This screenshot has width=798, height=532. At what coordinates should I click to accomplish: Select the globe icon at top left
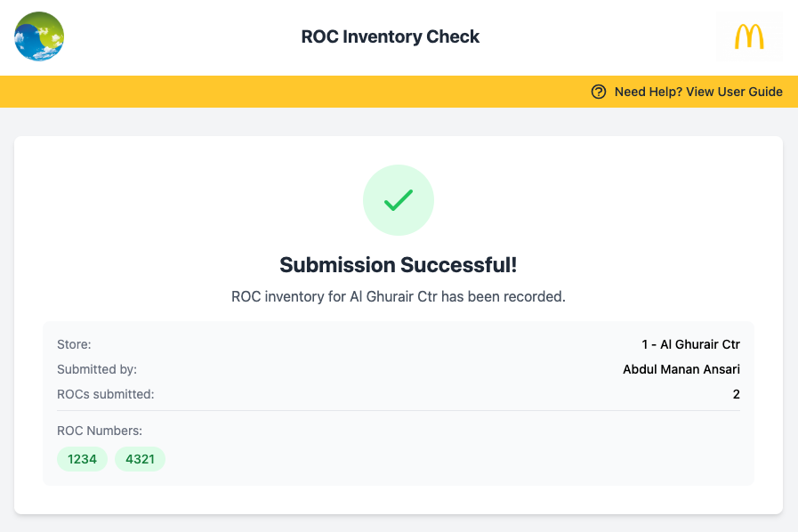point(38,37)
